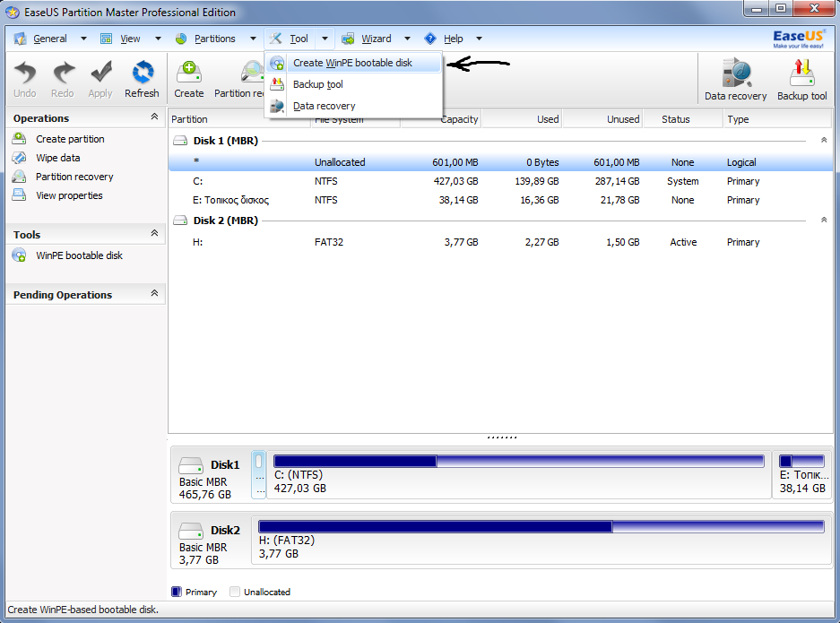Viewport: 840px width, 623px height.
Task: Select the unallocated block on Disk1 map
Action: [259, 474]
